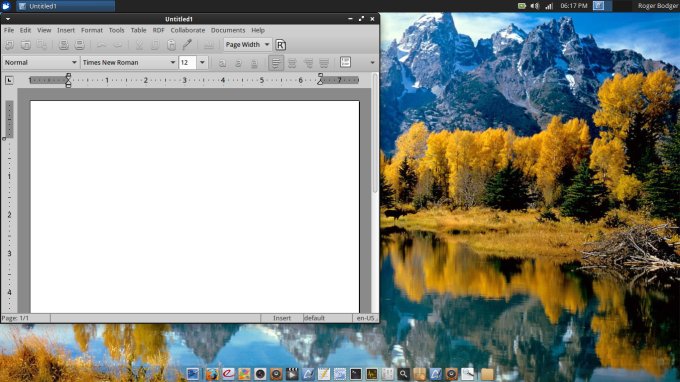Open the terminal icon in the dock

pyautogui.click(x=356, y=374)
